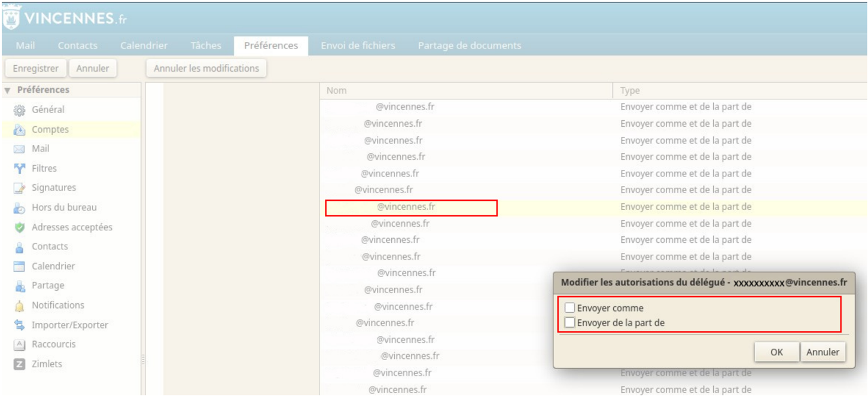
Task: Switch to the Tâches tab
Action: coord(206,45)
